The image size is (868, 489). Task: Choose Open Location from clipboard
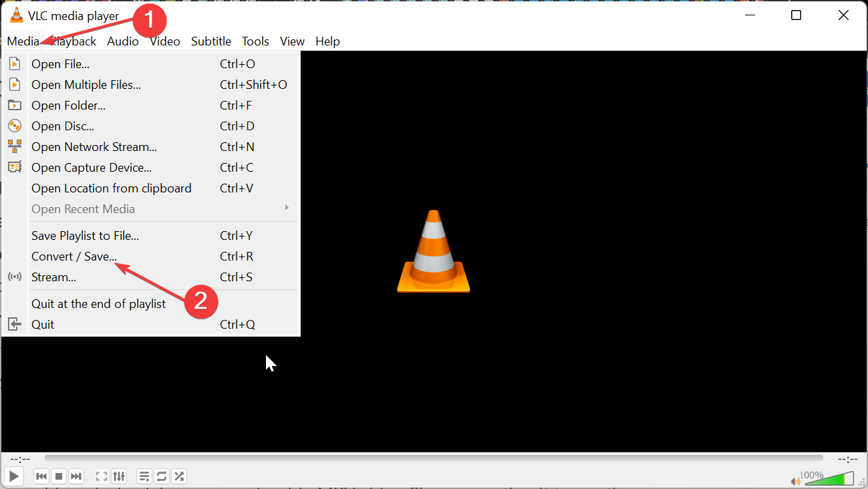pos(151,188)
